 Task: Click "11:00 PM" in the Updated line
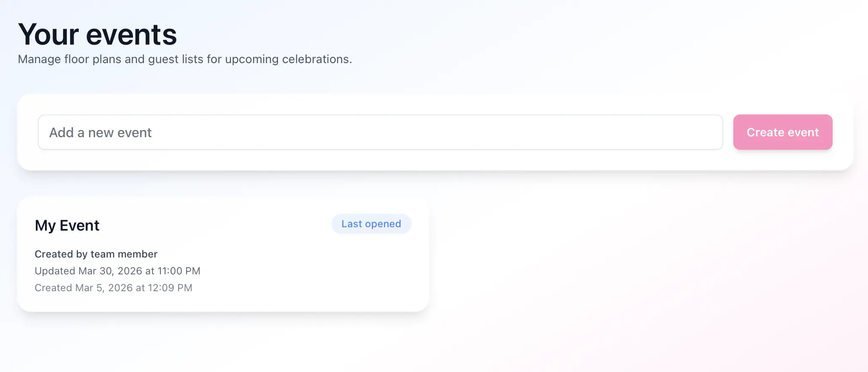tap(179, 271)
